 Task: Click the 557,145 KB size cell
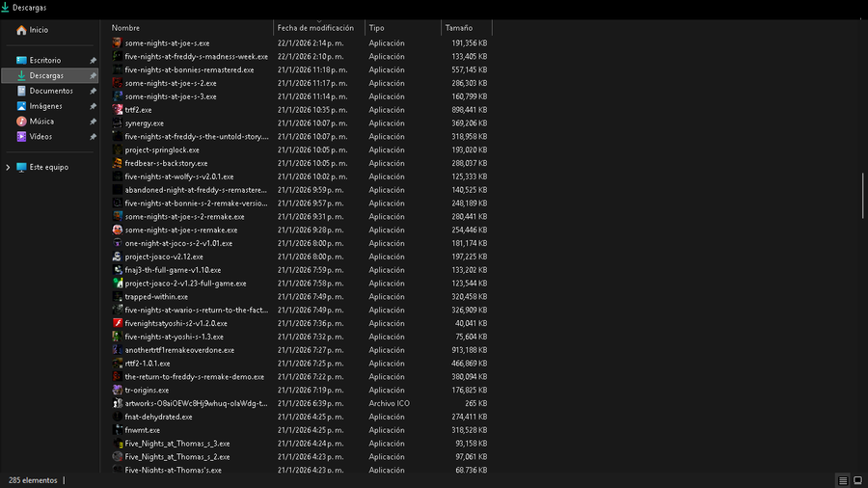[470, 69]
